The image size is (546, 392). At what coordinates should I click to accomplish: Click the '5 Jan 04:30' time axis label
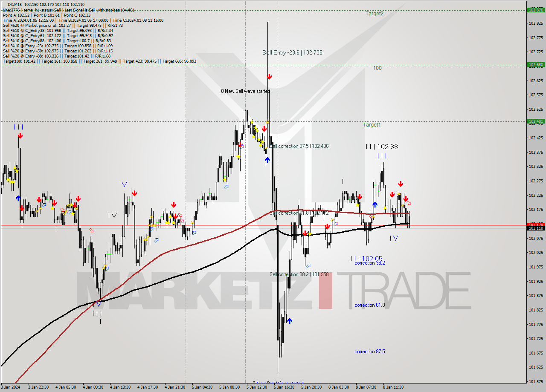click(x=202, y=387)
